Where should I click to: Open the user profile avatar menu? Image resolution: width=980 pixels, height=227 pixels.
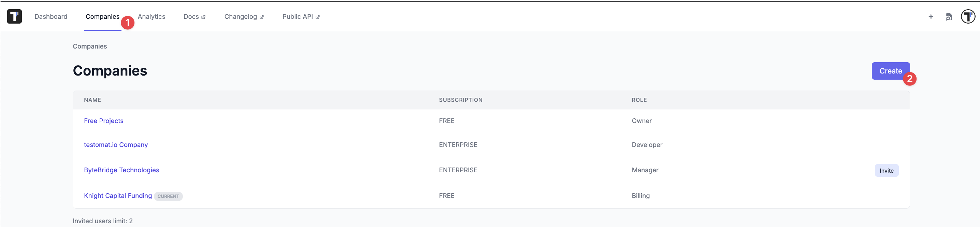pos(968,16)
